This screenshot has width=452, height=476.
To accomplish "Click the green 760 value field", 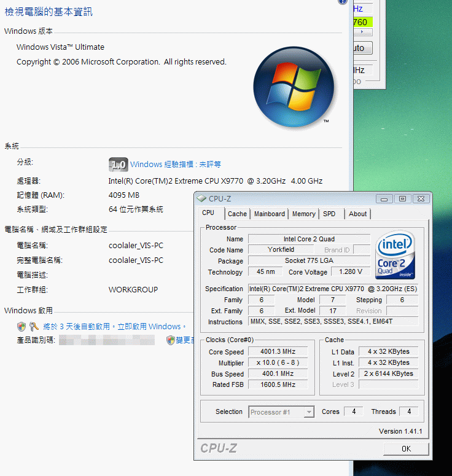I will coord(363,22).
